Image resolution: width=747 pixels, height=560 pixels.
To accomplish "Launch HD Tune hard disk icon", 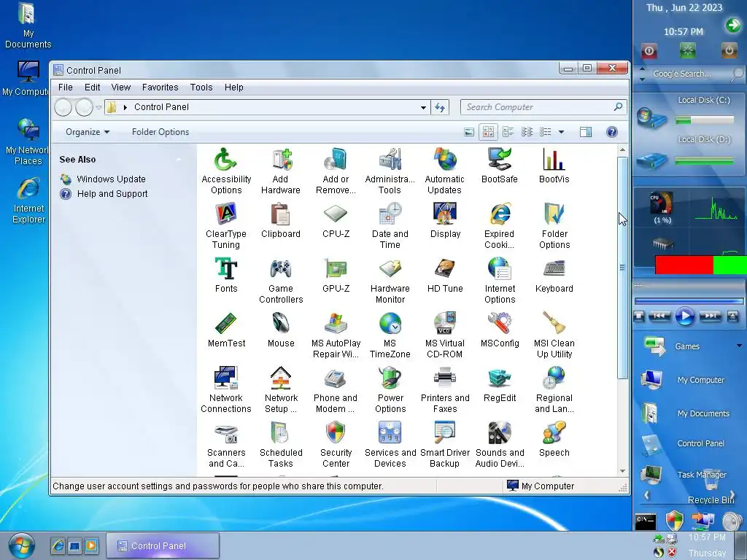I will pos(445,275).
